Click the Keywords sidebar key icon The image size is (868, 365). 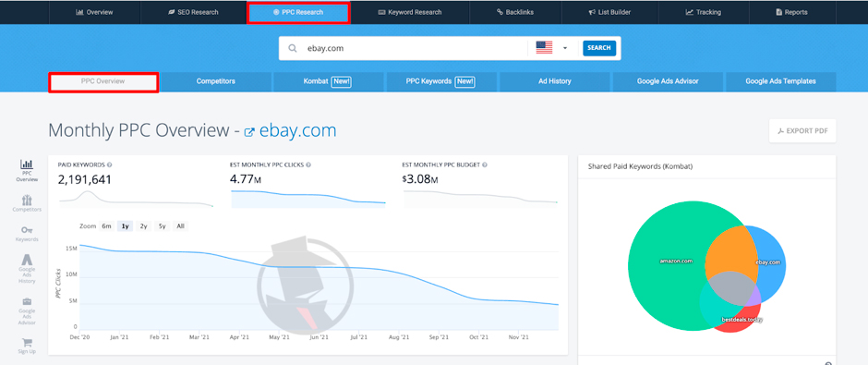(x=27, y=230)
